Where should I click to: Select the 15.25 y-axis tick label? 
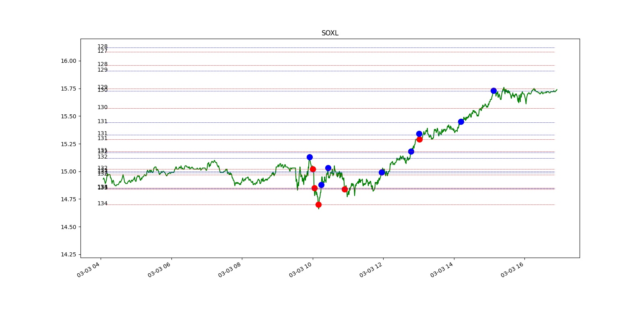[x=68, y=144]
